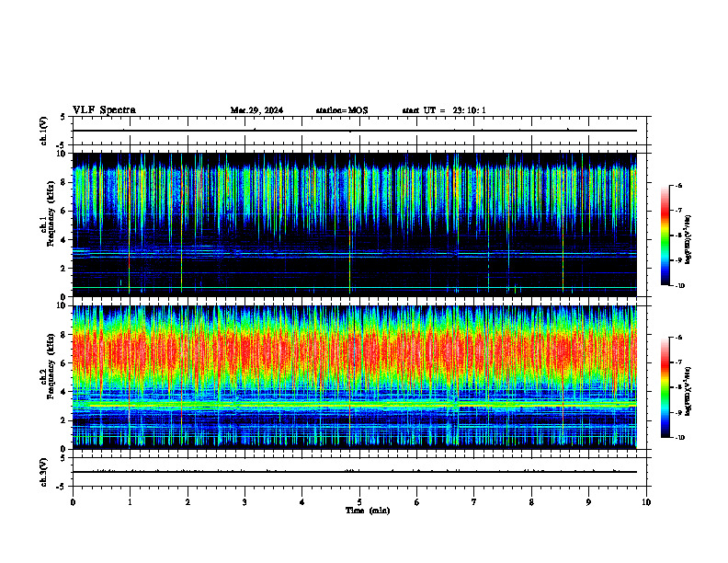The width and height of the screenshot is (728, 563).
Task: Click the time axis tick label "7"
Action: point(474,502)
